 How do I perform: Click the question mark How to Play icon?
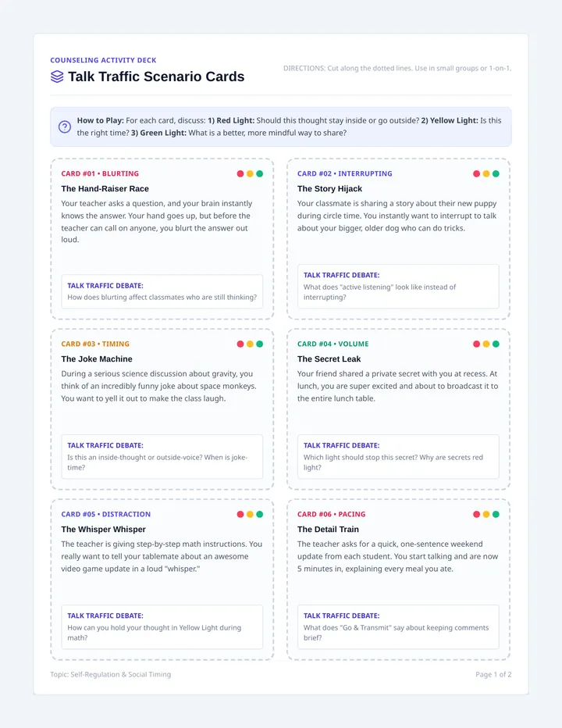[x=65, y=127]
